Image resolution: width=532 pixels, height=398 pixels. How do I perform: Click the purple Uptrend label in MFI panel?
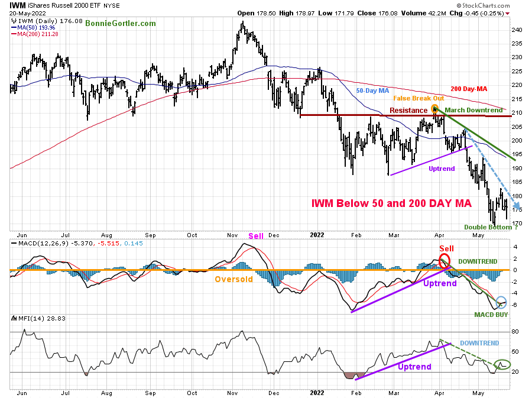click(414, 367)
